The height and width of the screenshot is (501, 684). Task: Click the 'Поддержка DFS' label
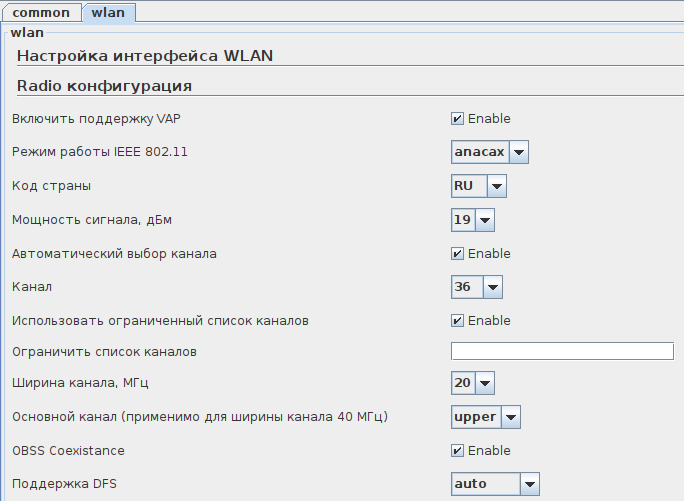(59, 484)
